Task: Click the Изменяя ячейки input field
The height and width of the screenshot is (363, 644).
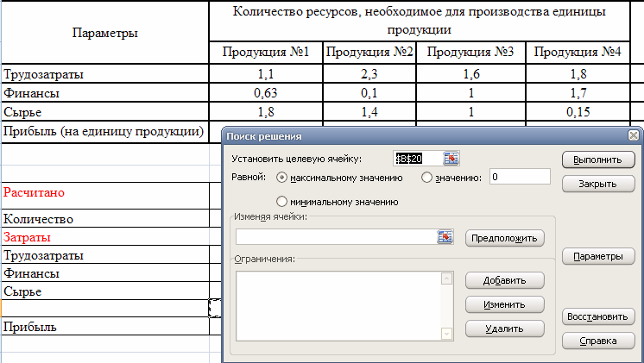Action: [337, 237]
